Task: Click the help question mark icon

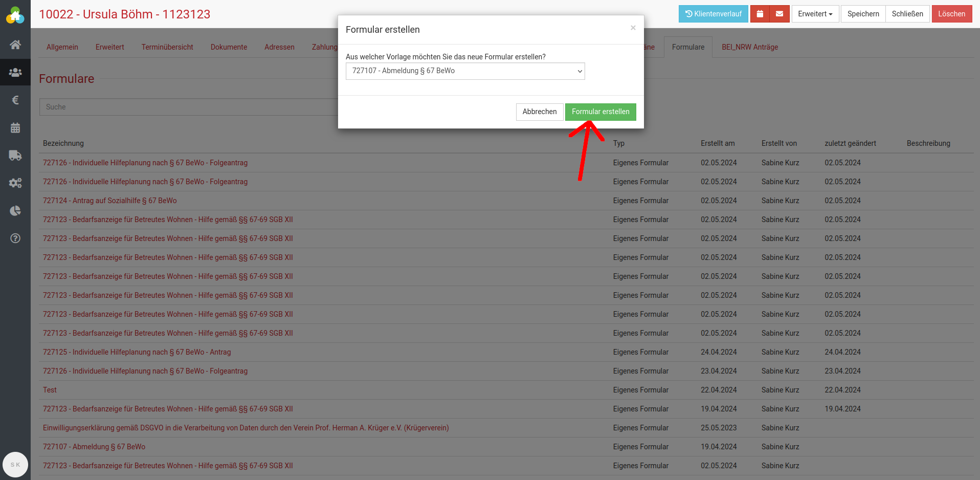Action: pos(15,238)
